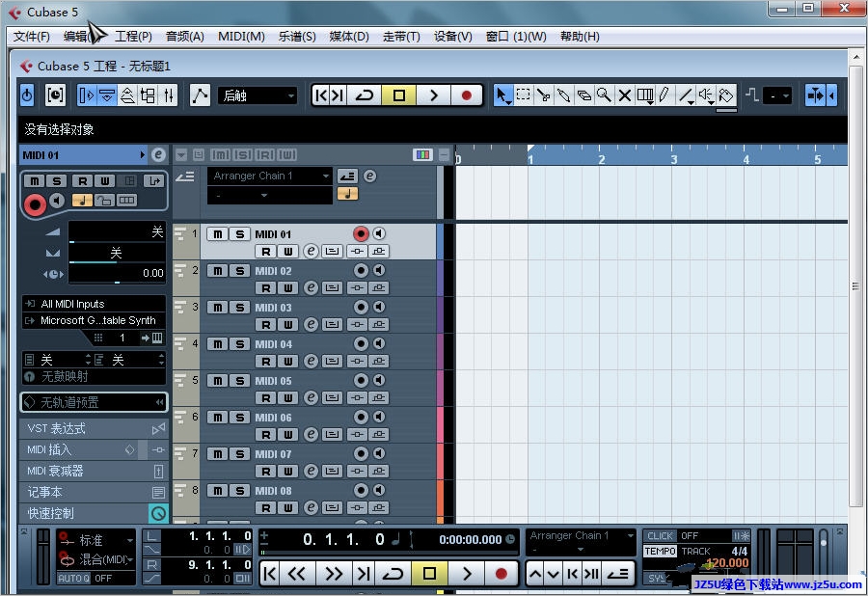This screenshot has height=596, width=868.
Task: Toggle the Show Info Line button
Action: 107,95
